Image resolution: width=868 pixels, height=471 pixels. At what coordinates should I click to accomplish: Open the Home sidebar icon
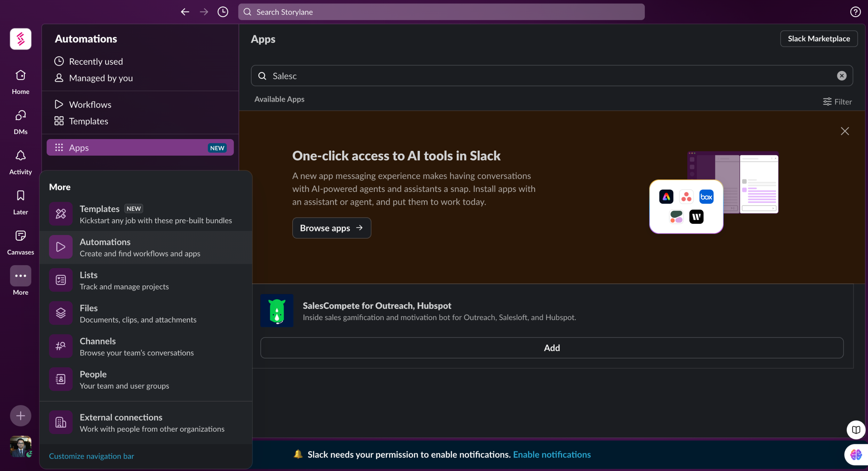pos(20,75)
